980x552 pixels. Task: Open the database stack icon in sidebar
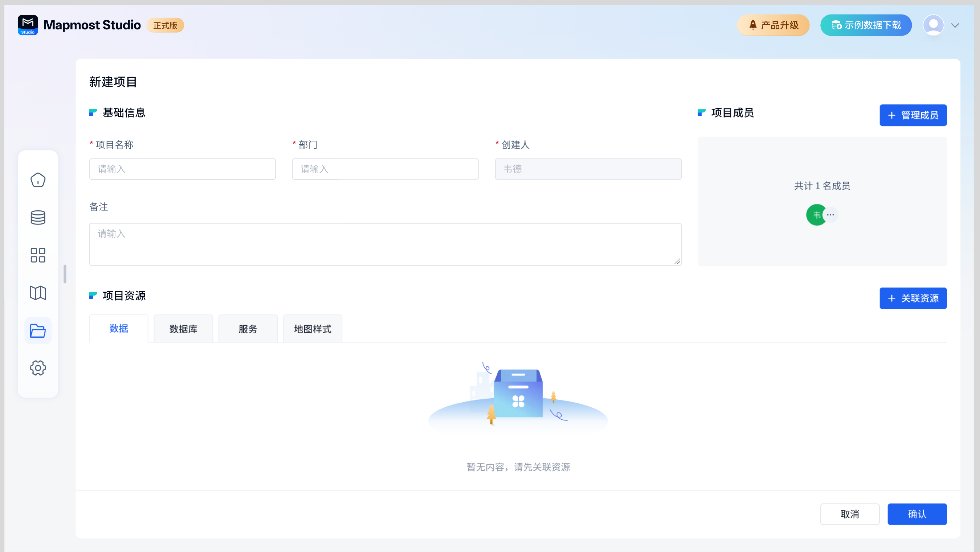pyautogui.click(x=38, y=217)
